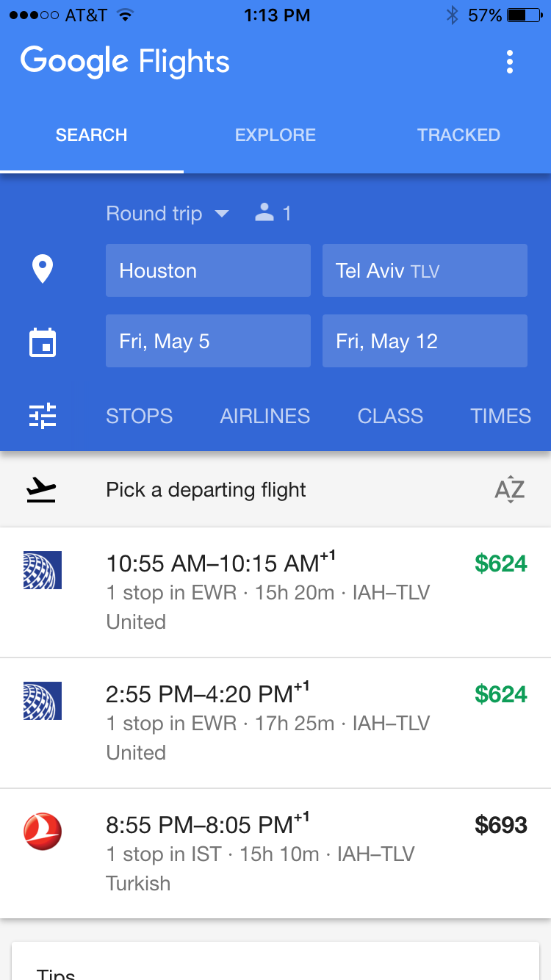The image size is (551, 980).
Task: Open the three-dot overflow menu
Action: pos(510,62)
